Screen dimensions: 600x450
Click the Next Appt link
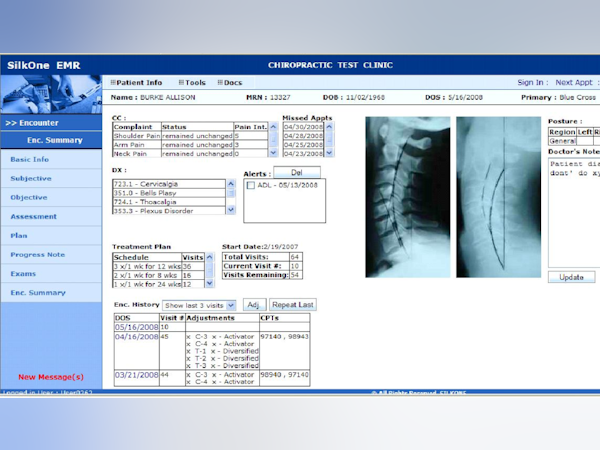(574, 82)
